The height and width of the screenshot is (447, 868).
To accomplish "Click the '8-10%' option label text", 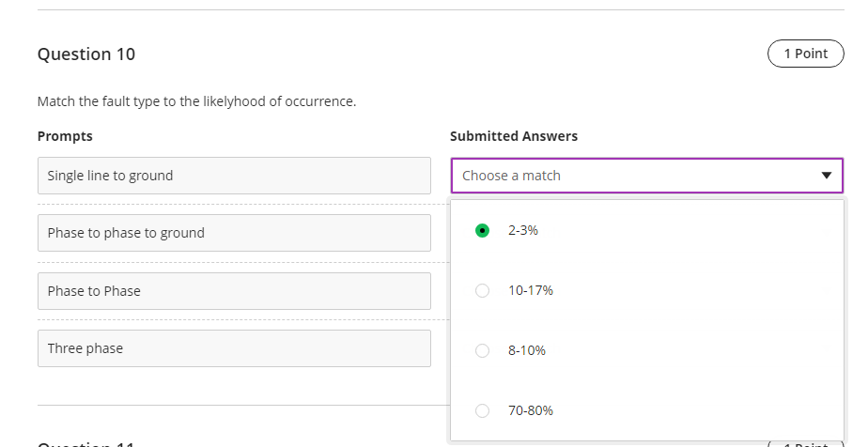I will point(527,350).
